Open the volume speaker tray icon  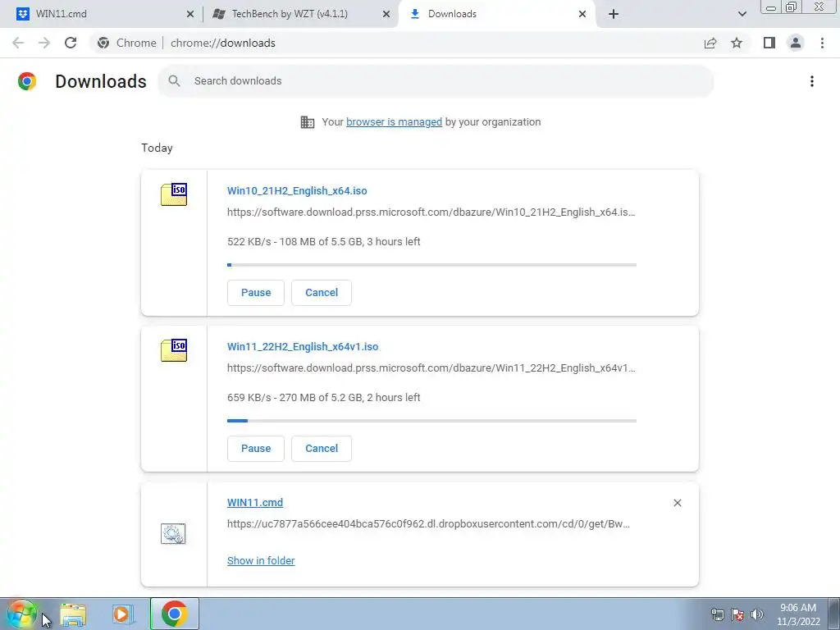click(x=757, y=614)
